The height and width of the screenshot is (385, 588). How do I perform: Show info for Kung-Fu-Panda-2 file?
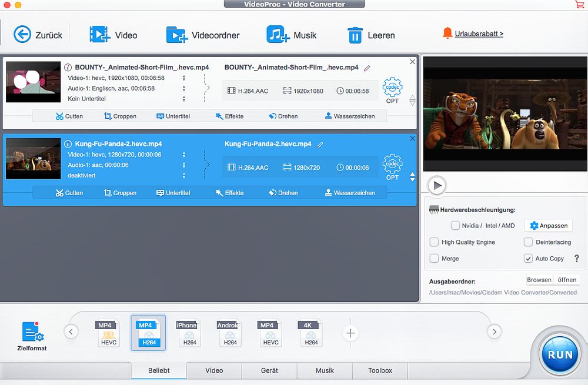[x=68, y=144]
